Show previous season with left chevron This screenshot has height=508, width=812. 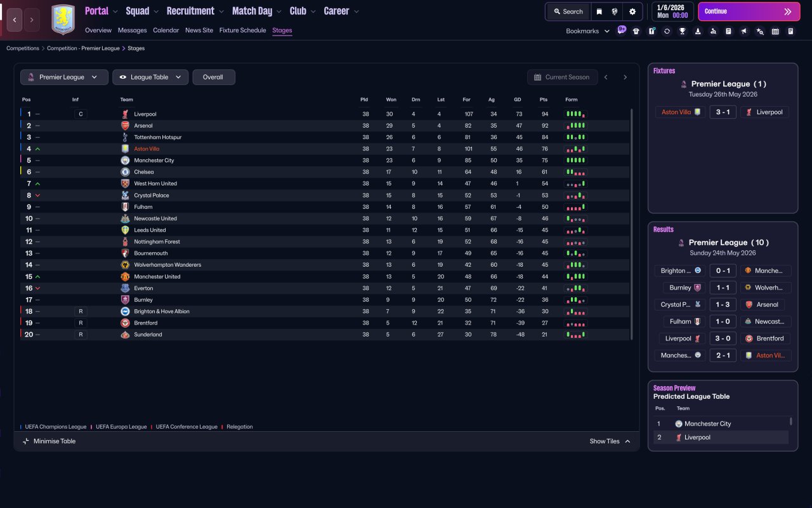pyautogui.click(x=606, y=77)
